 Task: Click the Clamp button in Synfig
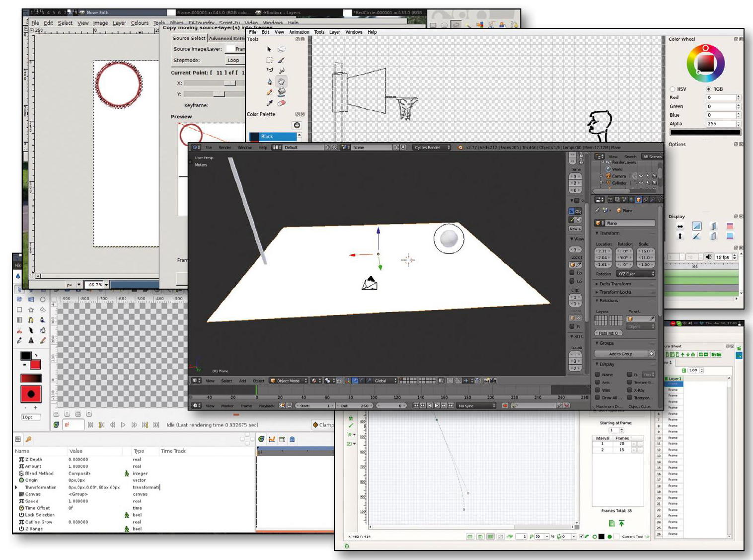(x=323, y=425)
